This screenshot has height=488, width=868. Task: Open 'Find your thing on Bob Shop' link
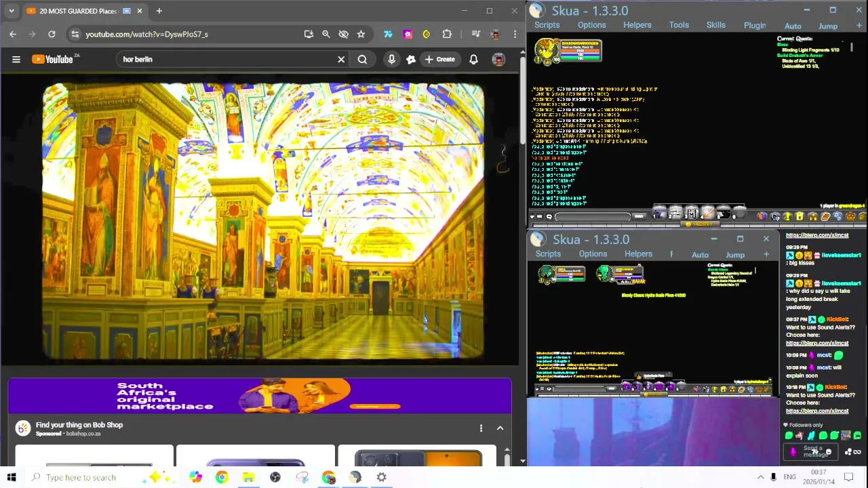click(79, 425)
